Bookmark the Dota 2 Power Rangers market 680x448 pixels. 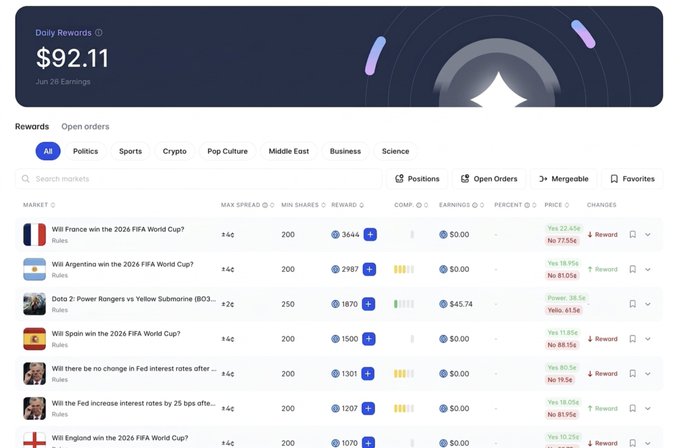[x=633, y=304]
